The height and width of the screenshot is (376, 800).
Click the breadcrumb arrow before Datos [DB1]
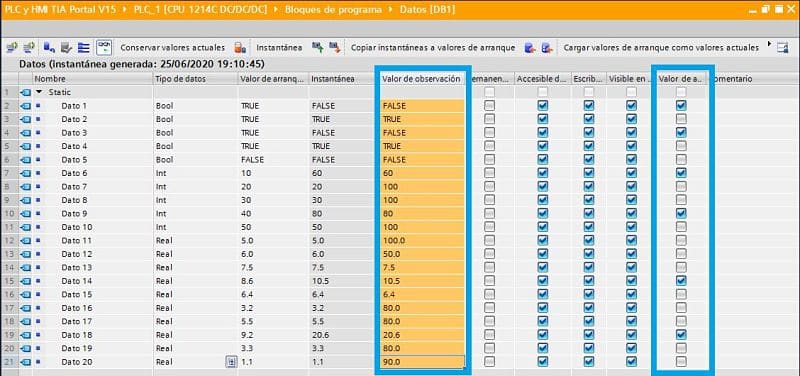click(x=390, y=9)
